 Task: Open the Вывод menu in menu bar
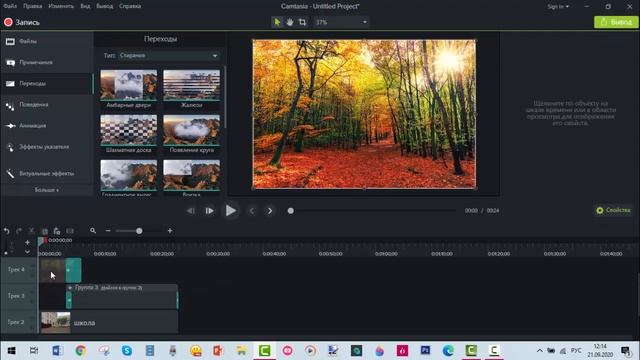coord(105,6)
